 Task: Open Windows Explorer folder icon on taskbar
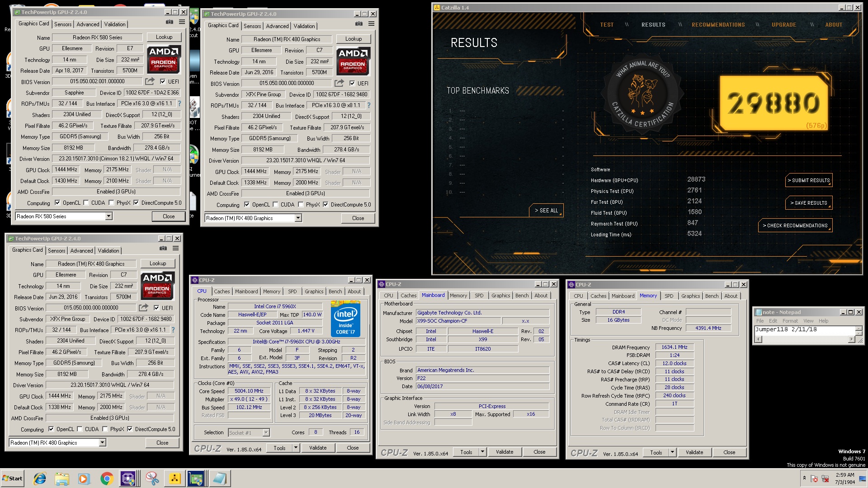tap(62, 479)
